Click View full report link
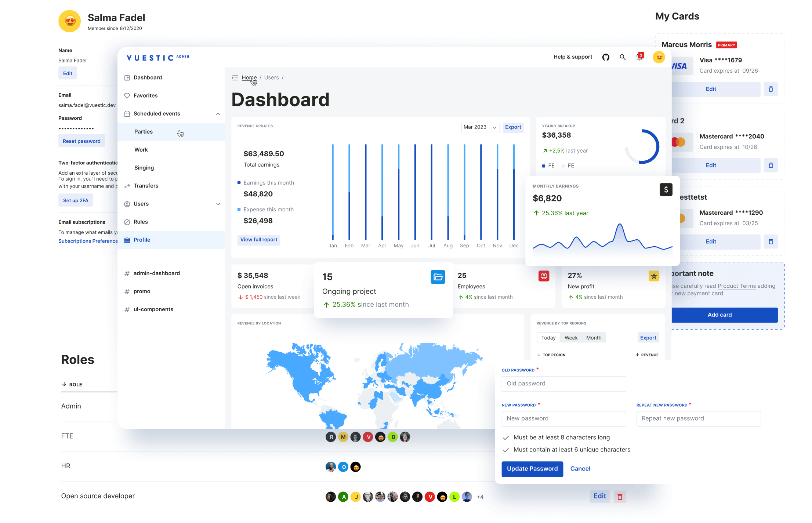This screenshot has height=523, width=812. click(x=259, y=239)
